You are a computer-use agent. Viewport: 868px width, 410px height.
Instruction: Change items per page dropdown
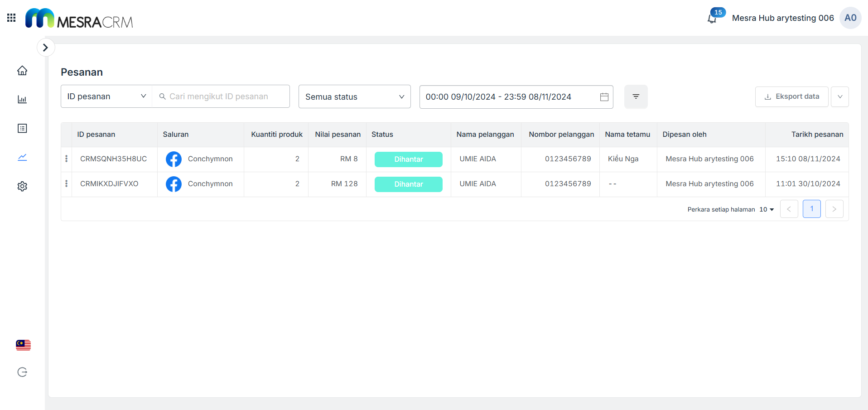(x=767, y=209)
